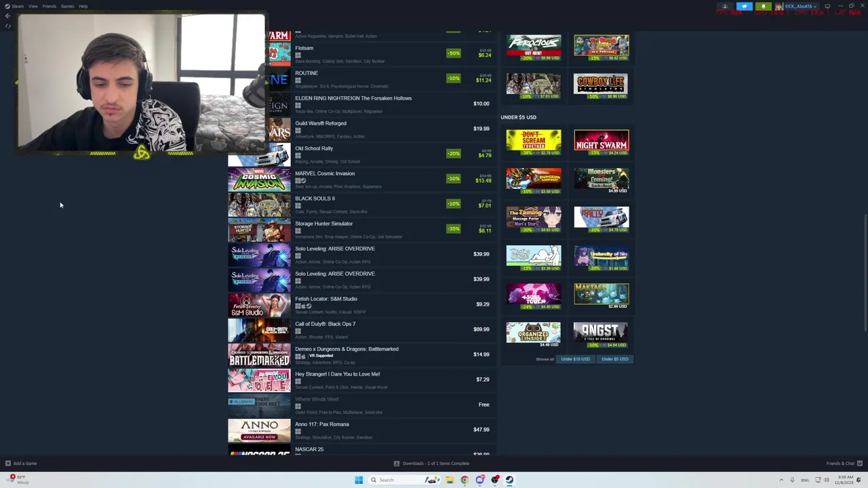Browse games Under $10 USD
This screenshot has width=868, height=488.
pyautogui.click(x=575, y=359)
